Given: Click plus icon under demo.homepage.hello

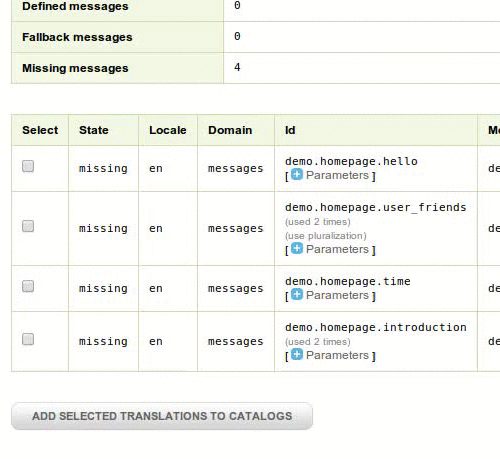Looking at the screenshot, I should click(x=297, y=174).
